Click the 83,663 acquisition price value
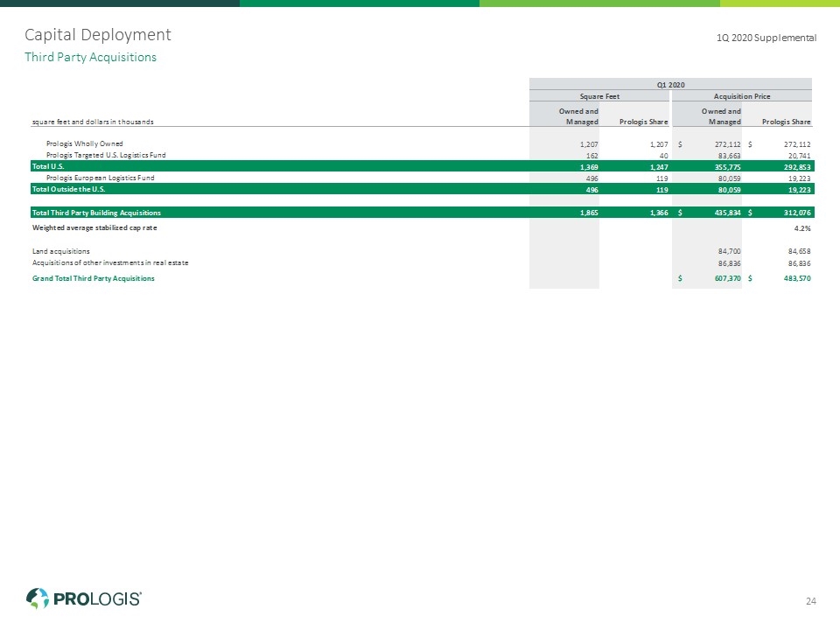840x630 pixels. (730, 156)
